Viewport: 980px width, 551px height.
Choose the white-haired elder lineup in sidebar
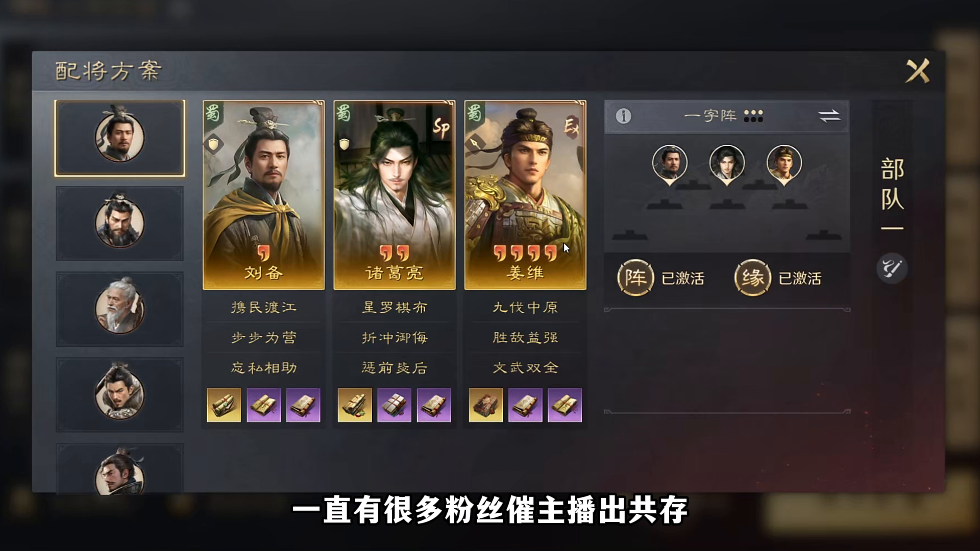(x=119, y=309)
